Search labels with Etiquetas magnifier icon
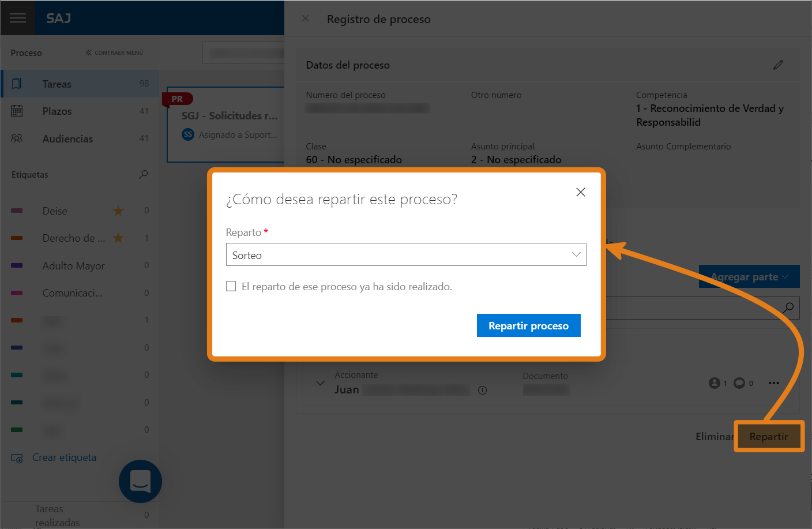Screen dimensions: 812x529 pos(144,174)
